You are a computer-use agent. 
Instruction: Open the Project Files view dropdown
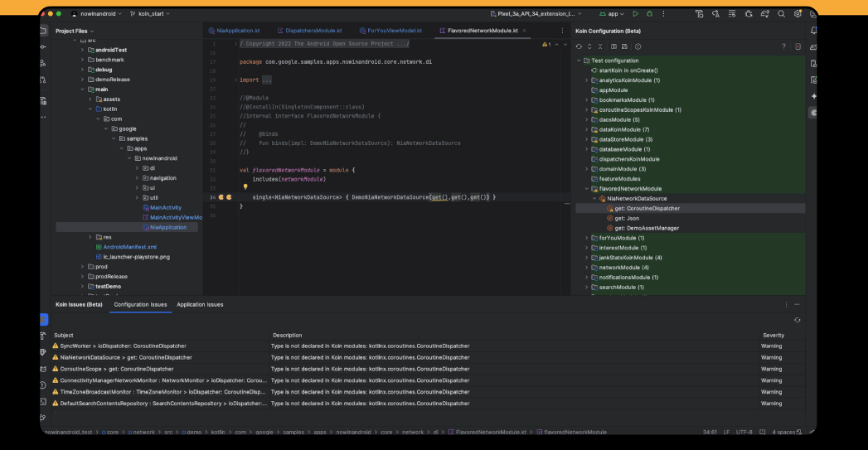tap(74, 31)
